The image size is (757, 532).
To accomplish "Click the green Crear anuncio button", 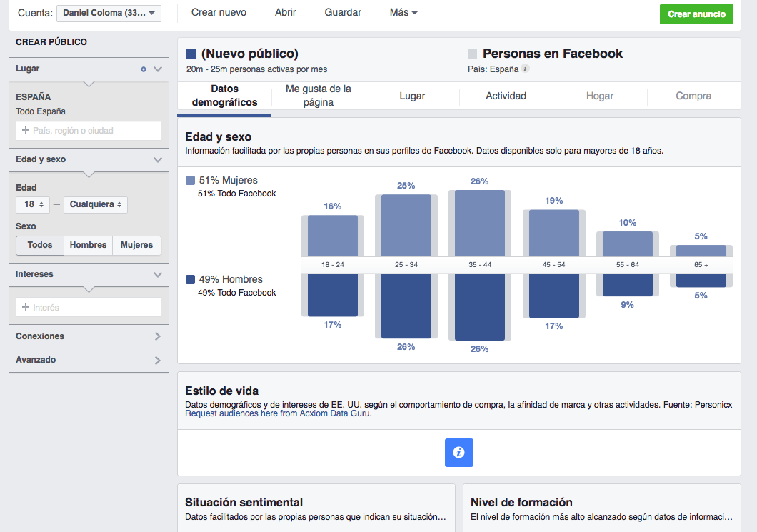I will tap(696, 14).
